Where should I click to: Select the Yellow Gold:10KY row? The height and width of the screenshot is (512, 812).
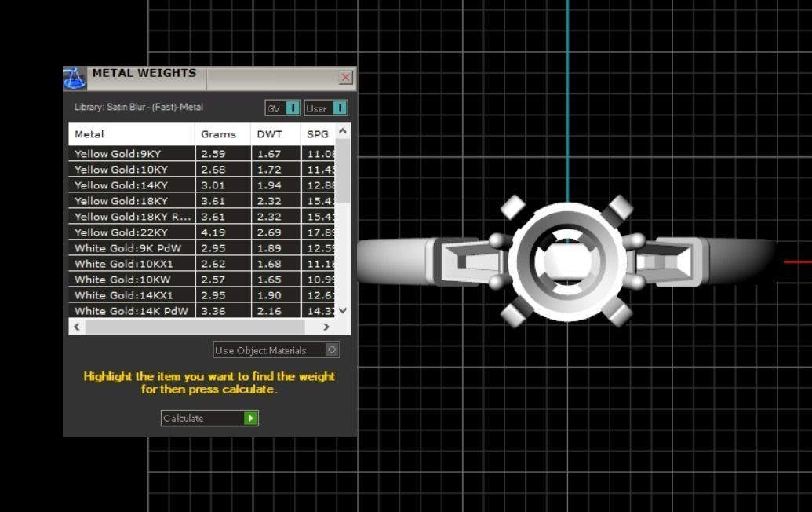pos(202,170)
